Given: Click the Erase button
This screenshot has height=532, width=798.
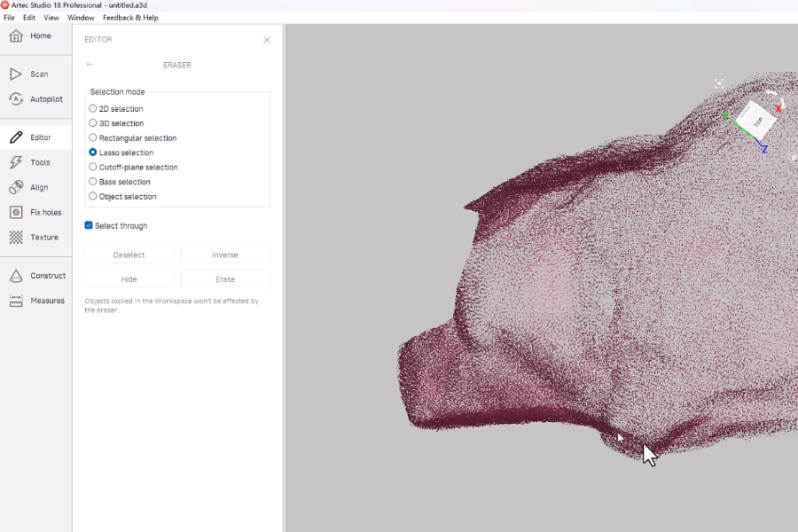Looking at the screenshot, I should (225, 279).
